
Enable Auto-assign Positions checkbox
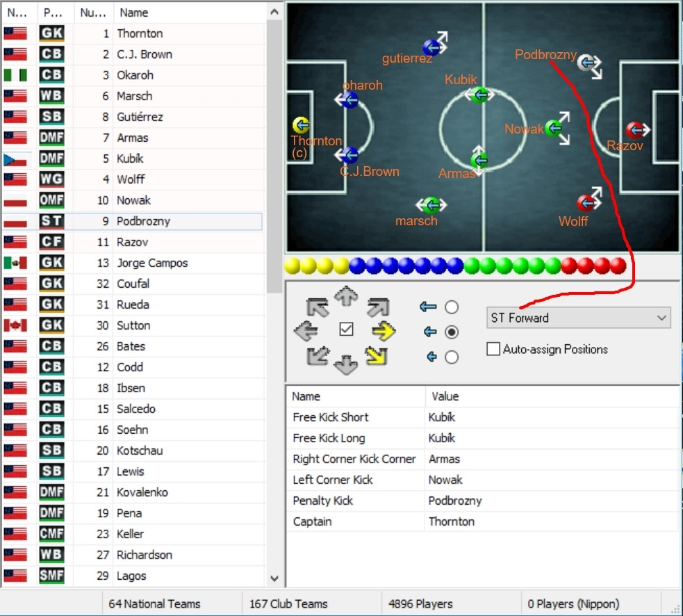[x=493, y=349]
